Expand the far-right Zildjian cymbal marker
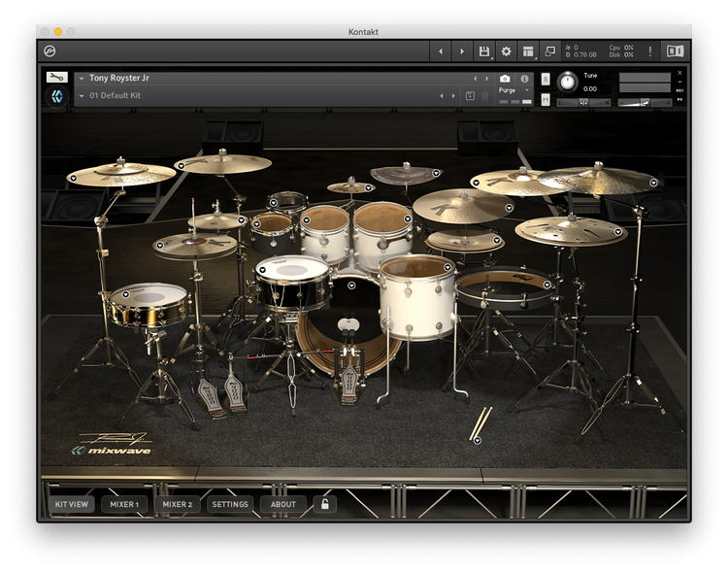 click(x=653, y=183)
